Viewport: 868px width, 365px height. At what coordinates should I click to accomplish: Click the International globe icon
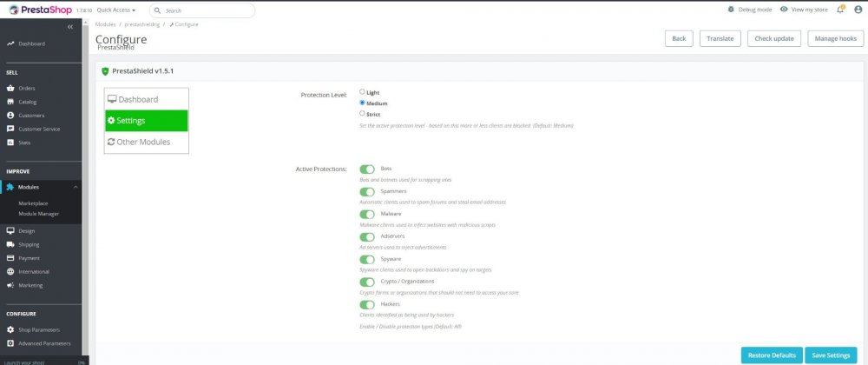[x=10, y=271]
